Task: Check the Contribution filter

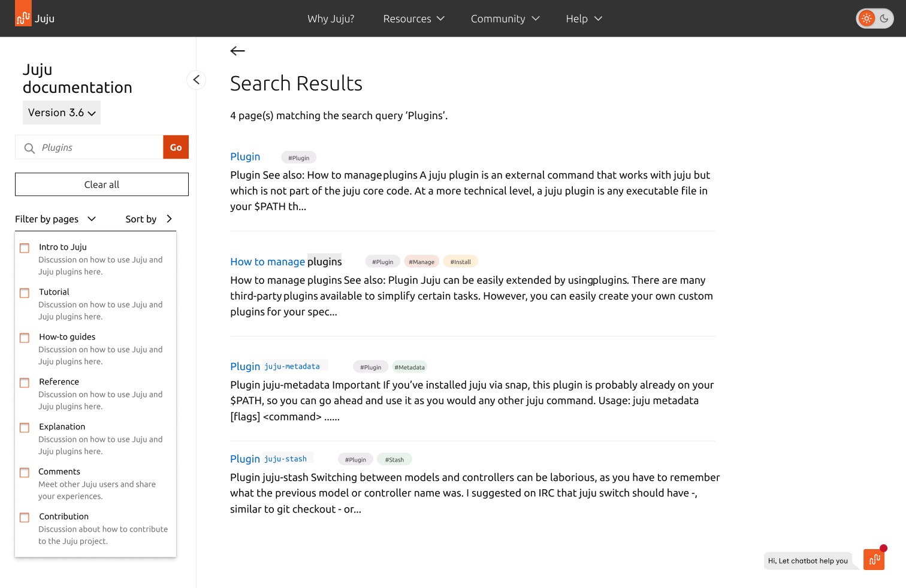Action: point(25,517)
